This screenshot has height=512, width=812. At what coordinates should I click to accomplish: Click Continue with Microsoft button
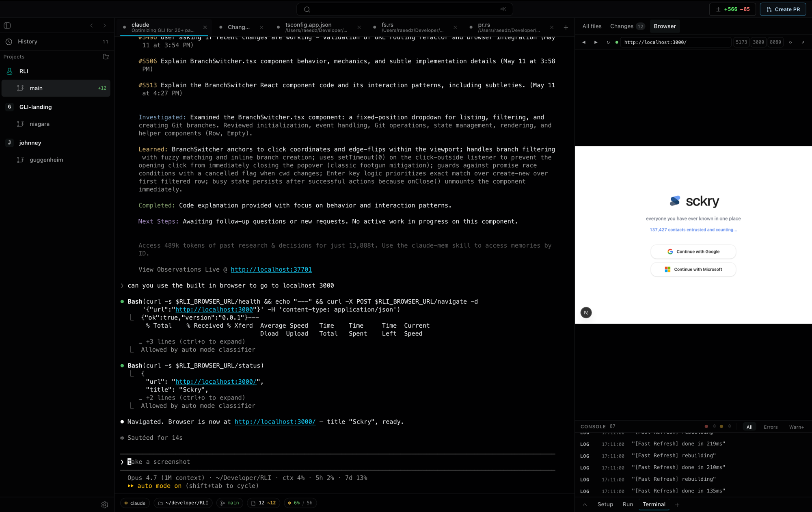[693, 270]
